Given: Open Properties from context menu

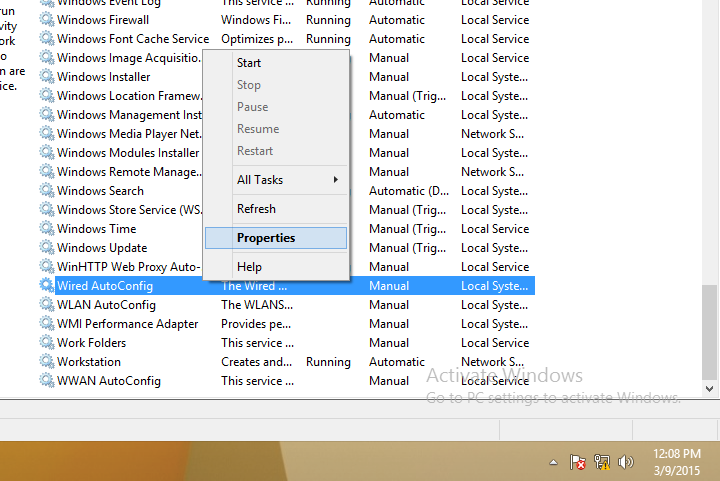Looking at the screenshot, I should pyautogui.click(x=276, y=238).
